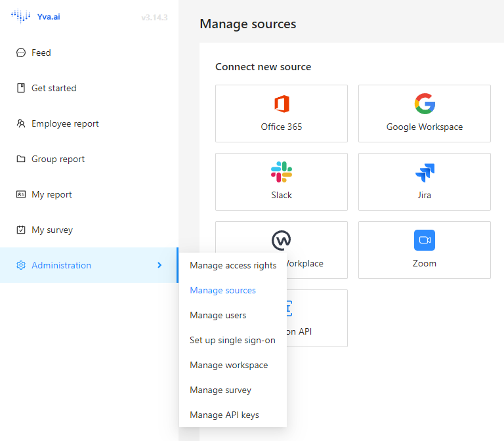This screenshot has width=504, height=441.
Task: Select the partially hidden API source card
Action: [317, 318]
